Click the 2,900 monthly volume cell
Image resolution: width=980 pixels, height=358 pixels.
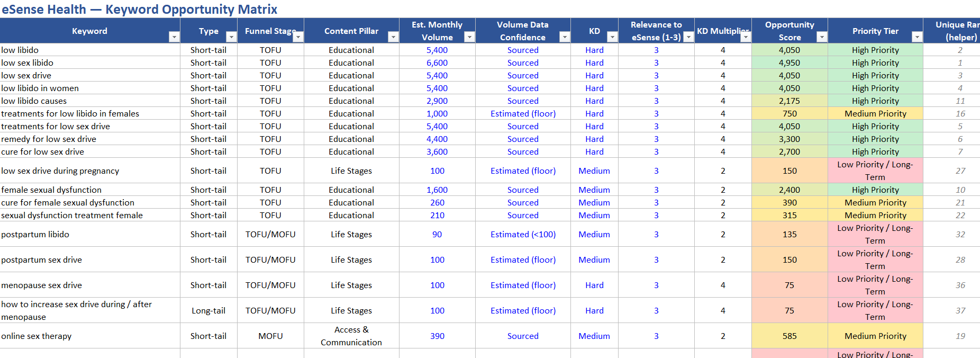437,101
